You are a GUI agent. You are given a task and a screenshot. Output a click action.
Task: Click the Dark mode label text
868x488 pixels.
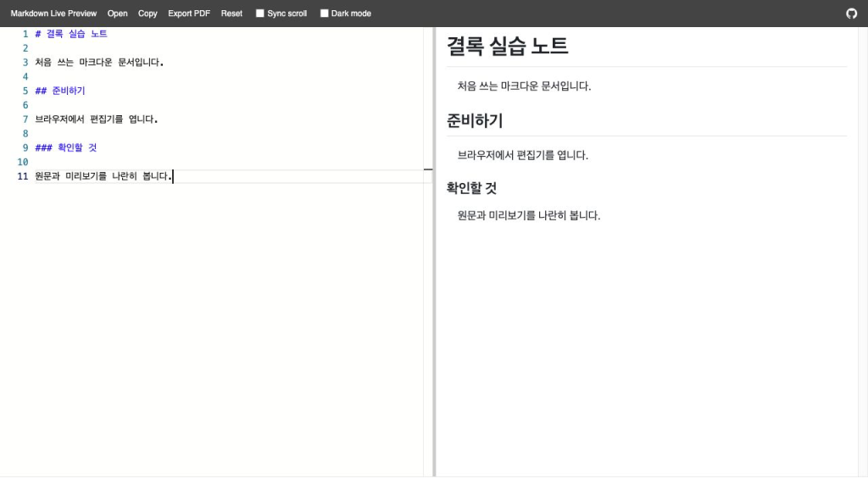pyautogui.click(x=351, y=14)
